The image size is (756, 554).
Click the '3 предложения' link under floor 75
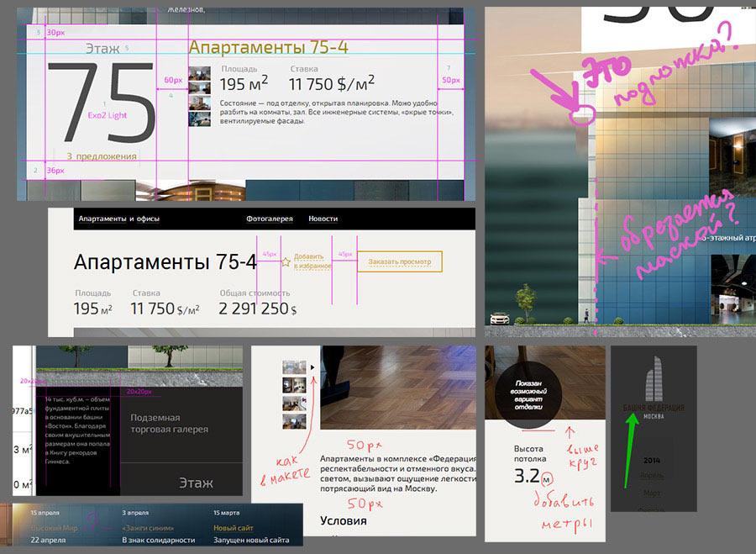pyautogui.click(x=102, y=156)
